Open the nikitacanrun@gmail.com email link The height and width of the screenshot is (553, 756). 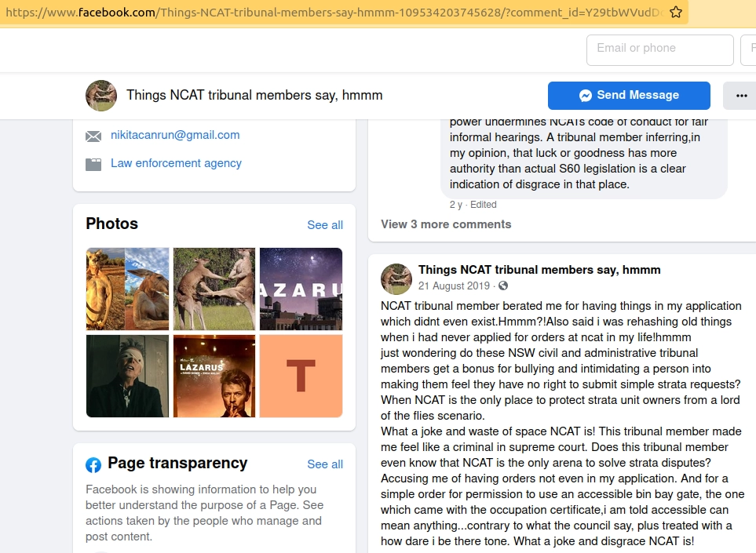tap(175, 135)
